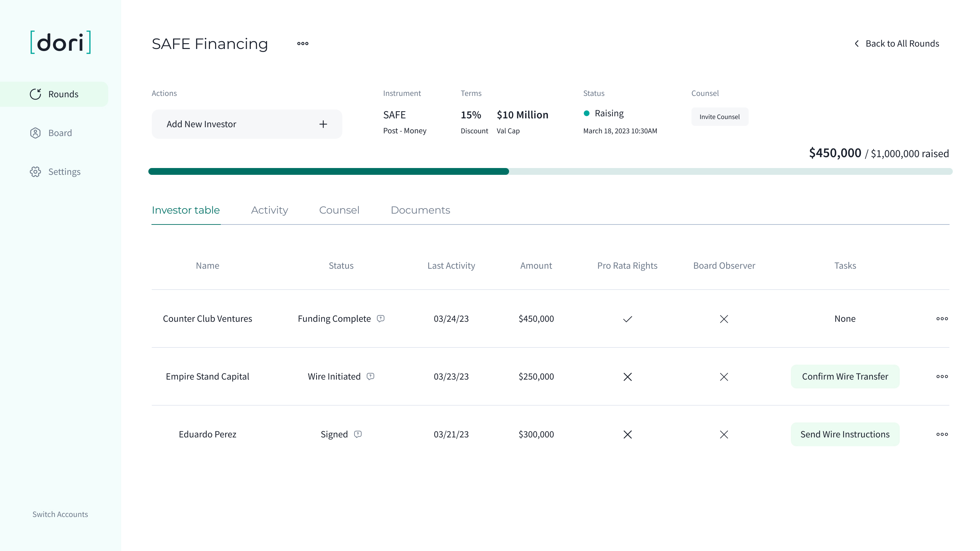Click the Pro Rata Rights column header
This screenshot has width=980, height=551.
(627, 265)
